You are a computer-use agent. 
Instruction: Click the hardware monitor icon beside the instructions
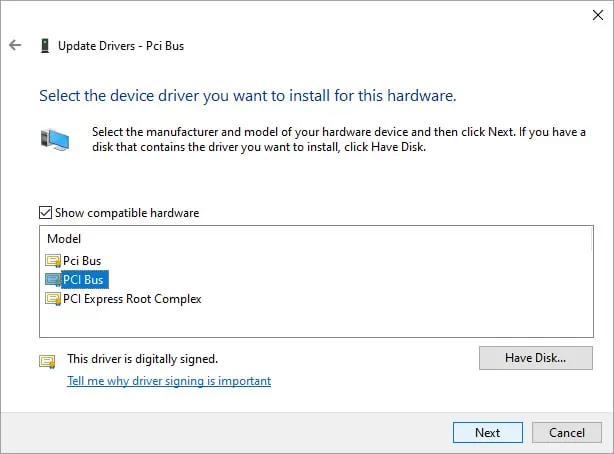coord(55,139)
